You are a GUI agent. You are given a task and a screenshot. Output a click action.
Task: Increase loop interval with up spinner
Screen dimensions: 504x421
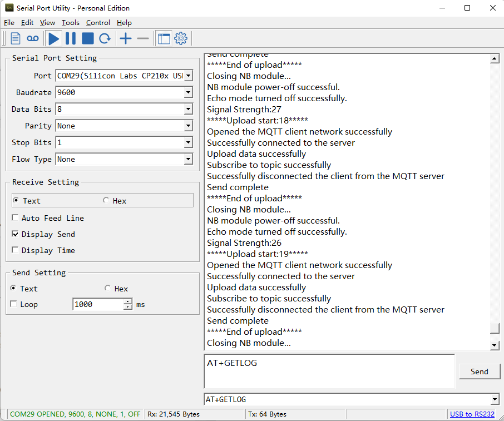(128, 301)
